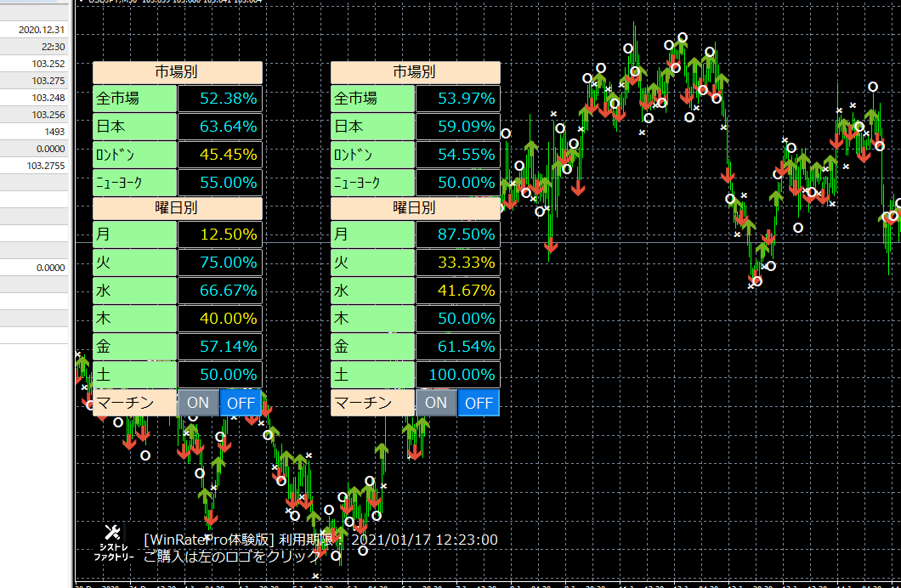Click 41.67% Wednesday value
The height and width of the screenshot is (588, 901).
[458, 291]
